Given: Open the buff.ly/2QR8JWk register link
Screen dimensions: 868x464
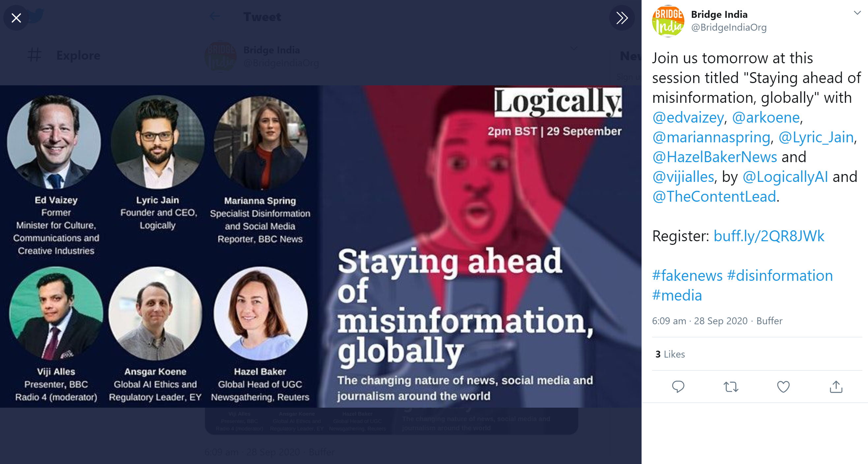Looking at the screenshot, I should 768,236.
